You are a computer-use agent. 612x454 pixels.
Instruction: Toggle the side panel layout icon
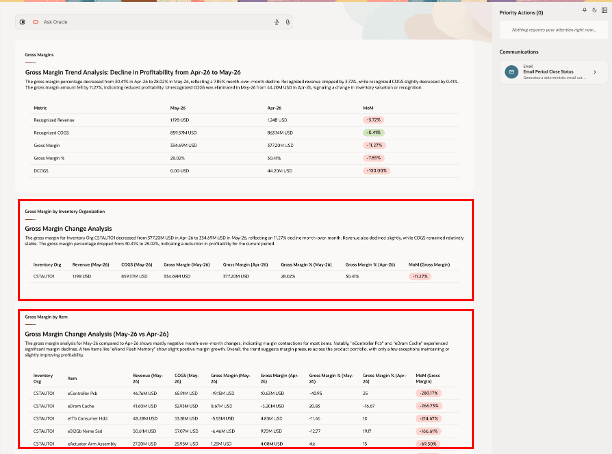[x=604, y=10]
